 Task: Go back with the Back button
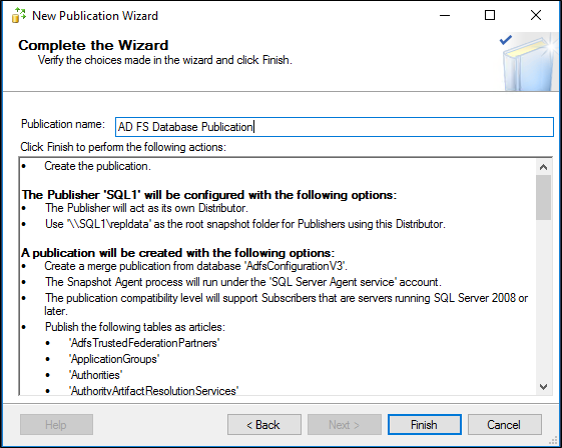click(x=264, y=425)
